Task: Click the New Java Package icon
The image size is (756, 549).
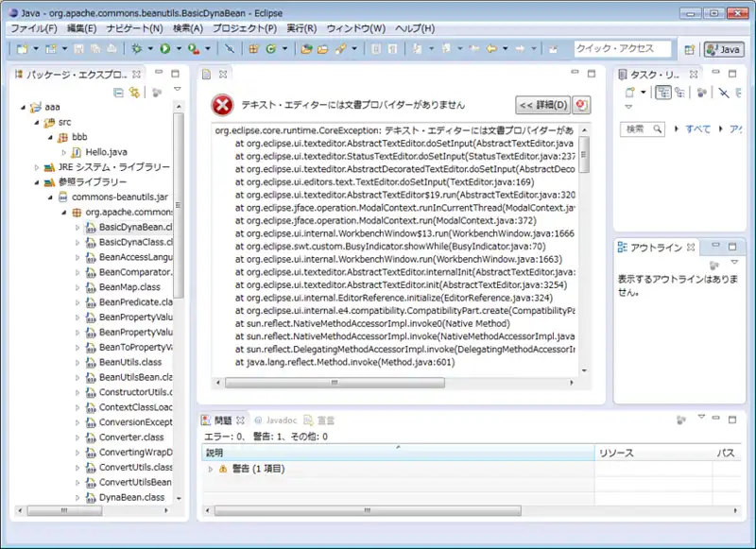Action: tap(253, 49)
